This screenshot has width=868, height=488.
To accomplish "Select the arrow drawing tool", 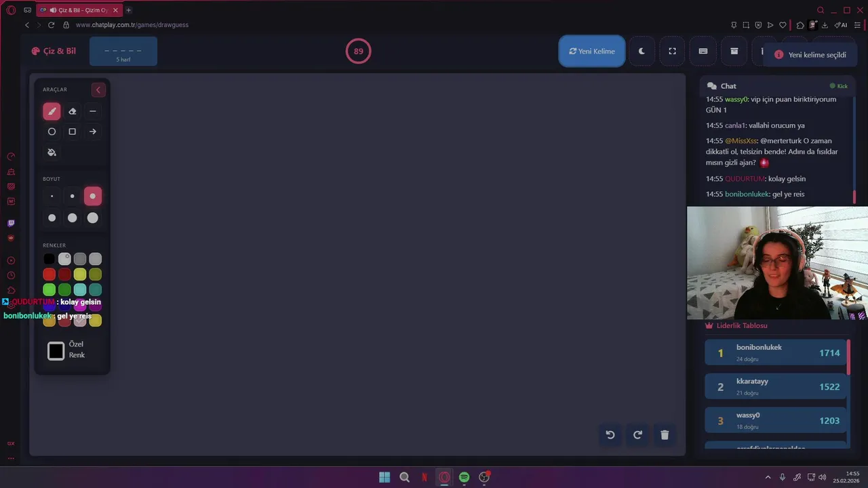I will click(93, 131).
